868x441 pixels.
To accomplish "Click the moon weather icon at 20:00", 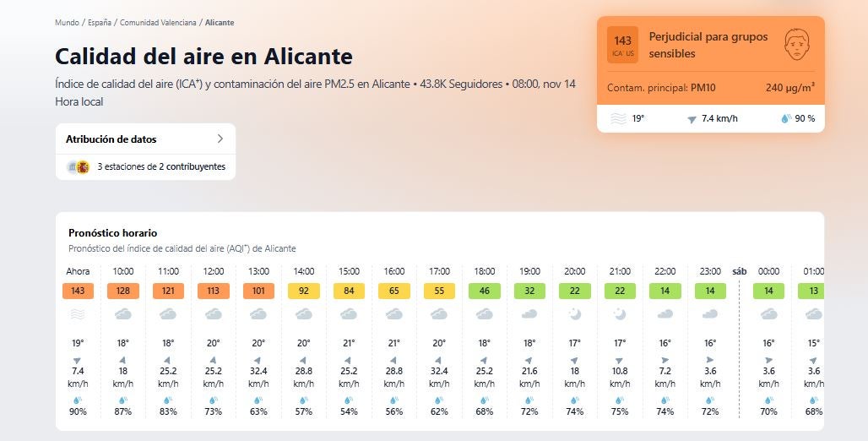I will tap(575, 314).
